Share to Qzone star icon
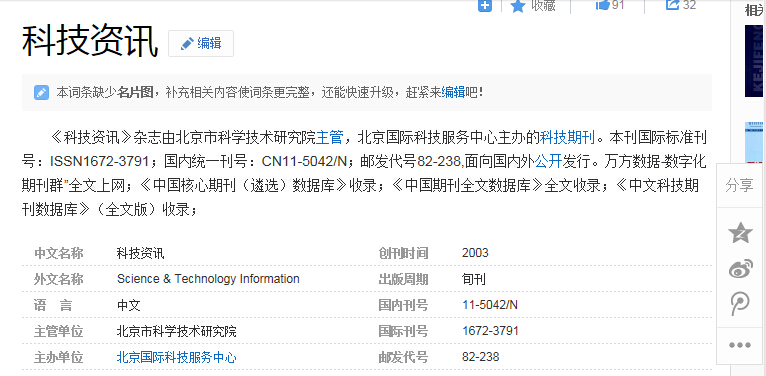Image resolution: width=766 pixels, height=376 pixels. click(740, 233)
